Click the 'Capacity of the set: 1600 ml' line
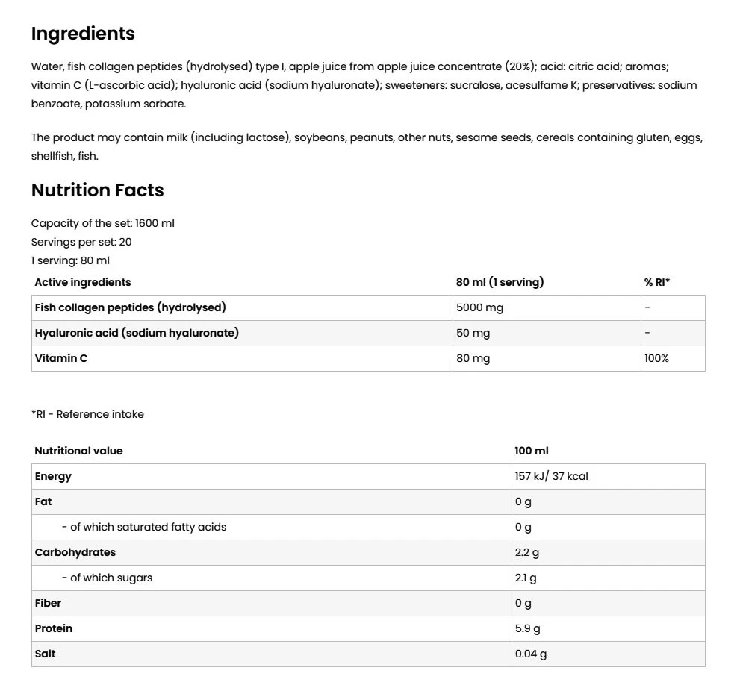The image size is (740, 700). [x=103, y=223]
